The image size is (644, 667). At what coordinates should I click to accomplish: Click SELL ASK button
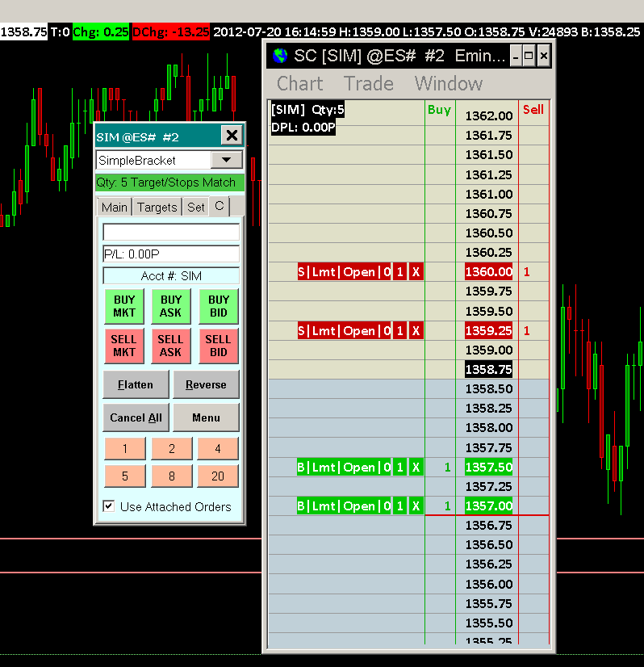click(x=171, y=346)
